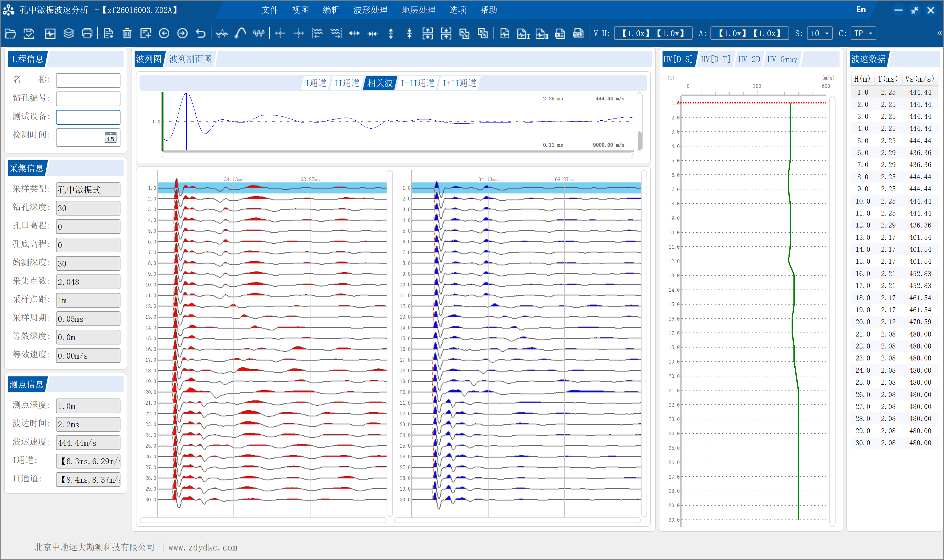Open the 地层处理 menu
The width and height of the screenshot is (944, 560).
click(x=418, y=10)
